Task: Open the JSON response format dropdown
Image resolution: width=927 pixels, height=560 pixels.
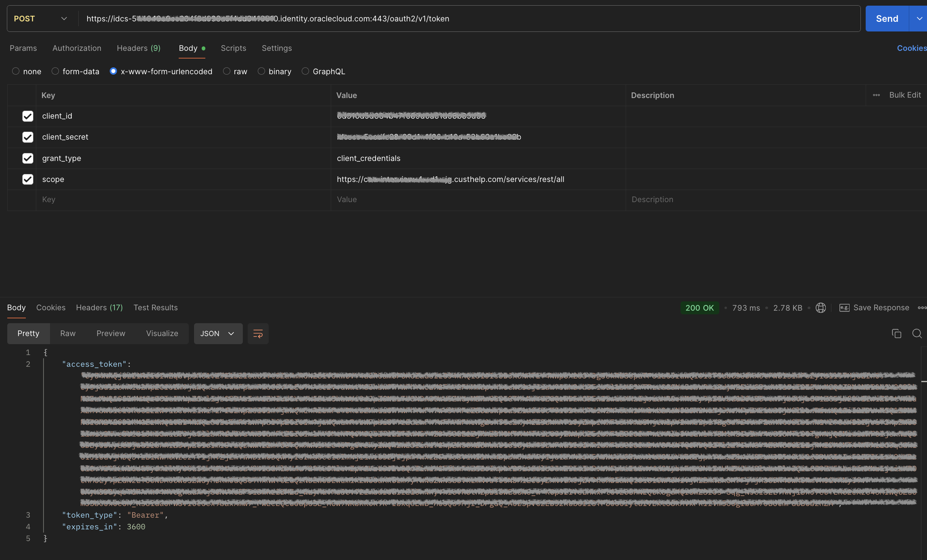Action: pos(218,333)
